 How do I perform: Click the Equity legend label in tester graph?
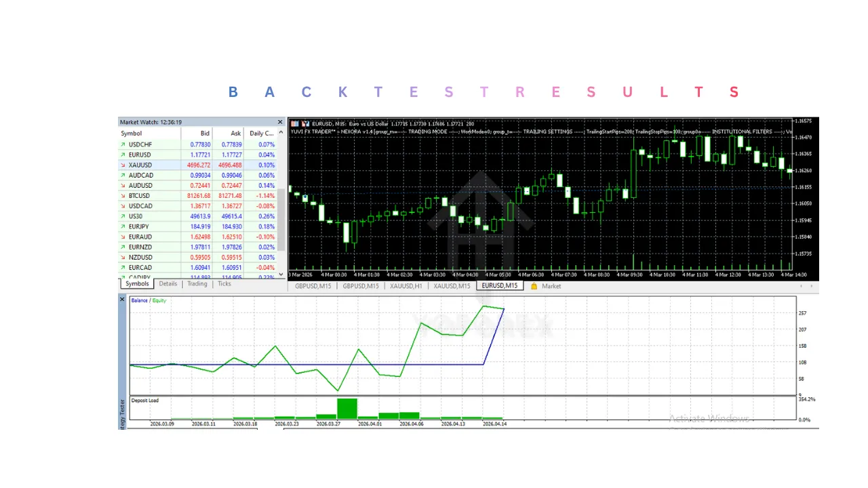tap(159, 300)
